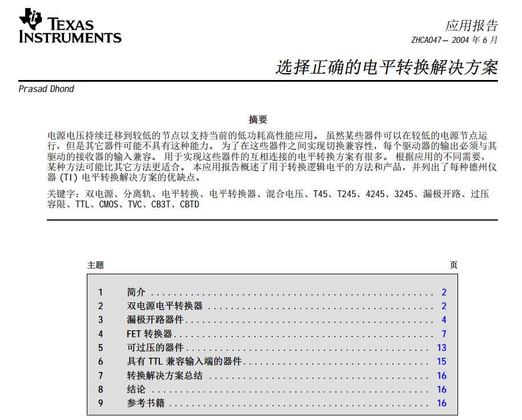Open page link 15 for TTL 兼容输入端的器件
522x420 pixels.
pos(441,361)
